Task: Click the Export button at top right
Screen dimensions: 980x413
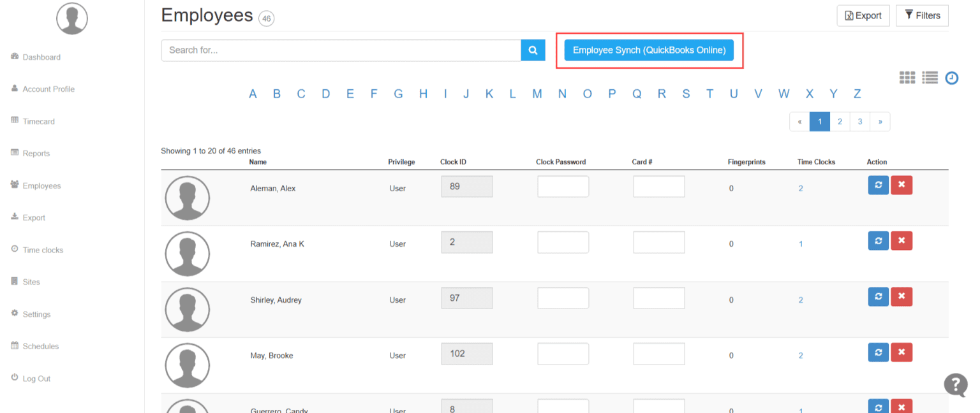Action: [863, 15]
